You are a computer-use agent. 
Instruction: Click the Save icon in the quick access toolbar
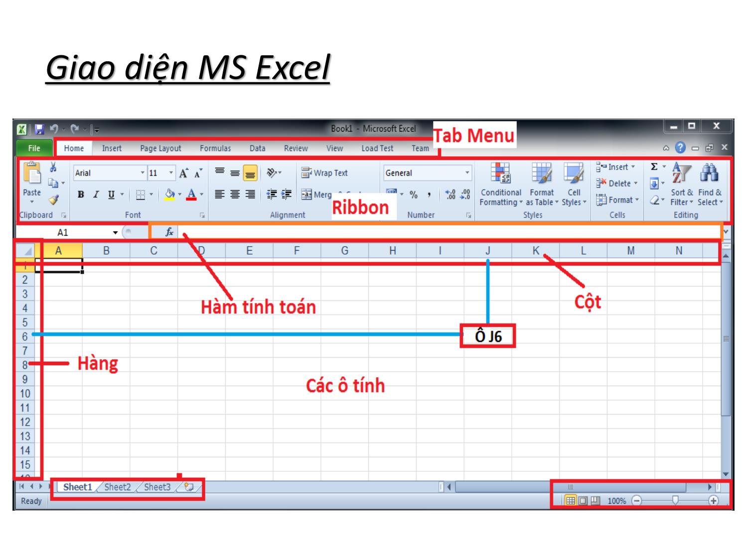click(x=39, y=130)
